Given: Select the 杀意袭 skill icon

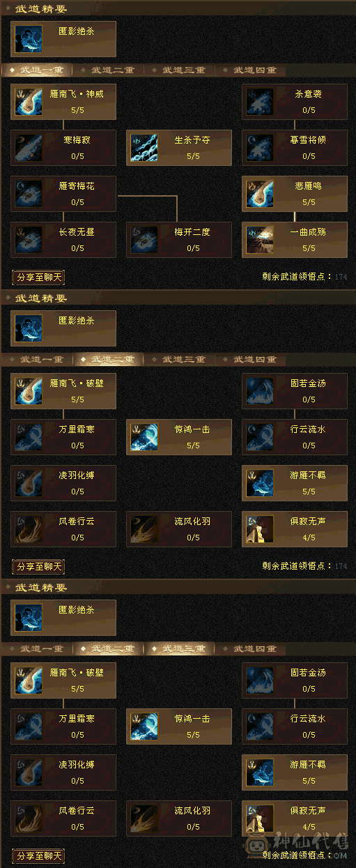Looking at the screenshot, I should (259, 102).
